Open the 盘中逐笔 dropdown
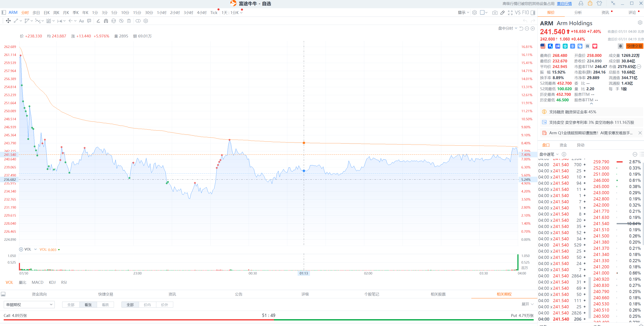 point(549,154)
